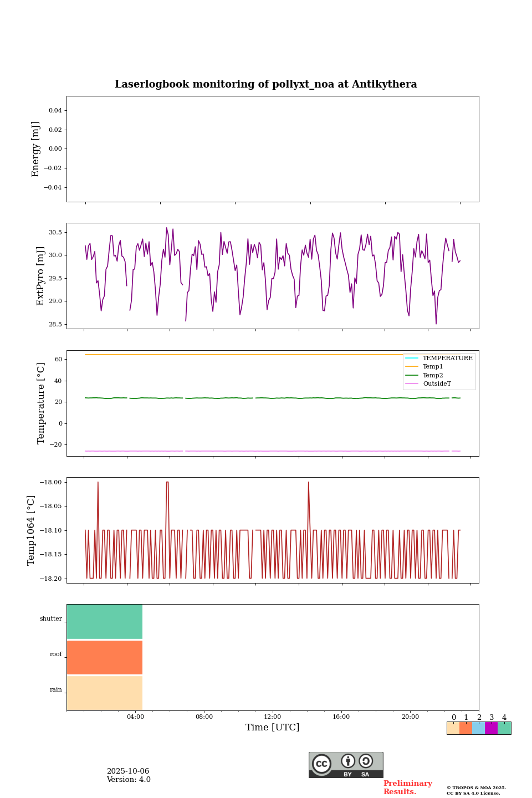
Task: Click the Laserlogbook monitoring plot title
Action: coord(266,84)
